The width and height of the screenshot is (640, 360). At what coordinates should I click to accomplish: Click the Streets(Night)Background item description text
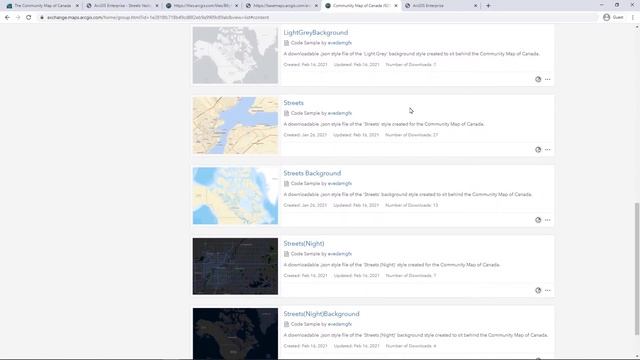[416, 335]
